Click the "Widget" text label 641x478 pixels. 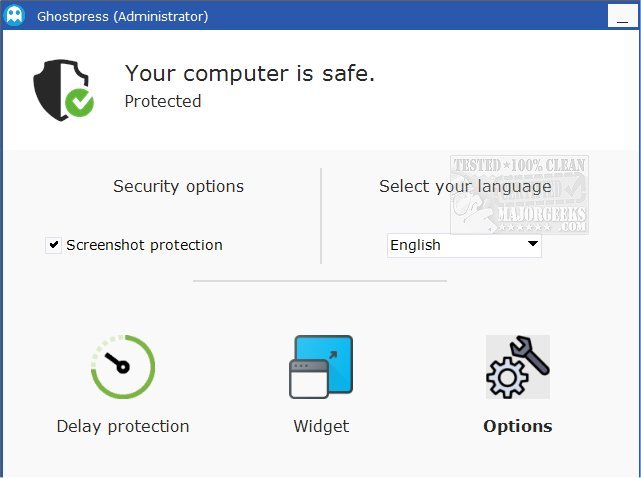pyautogui.click(x=321, y=426)
